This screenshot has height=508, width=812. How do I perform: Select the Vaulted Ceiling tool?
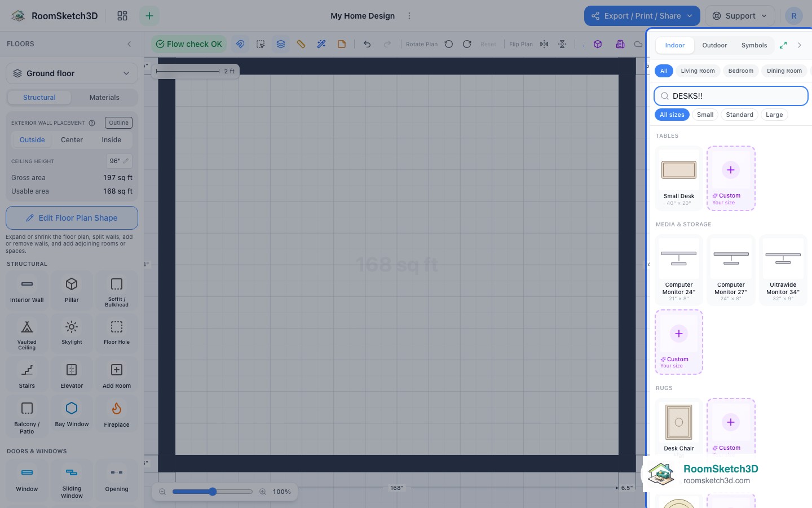coord(27,334)
